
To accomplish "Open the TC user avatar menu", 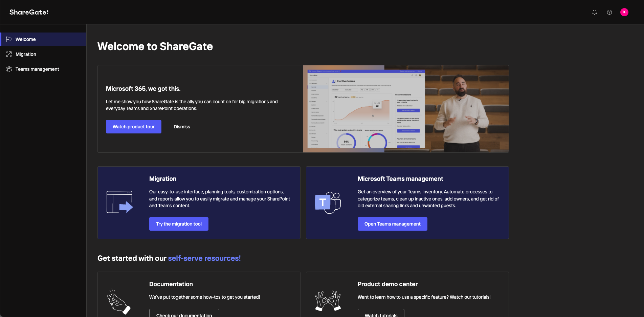I will click(624, 12).
